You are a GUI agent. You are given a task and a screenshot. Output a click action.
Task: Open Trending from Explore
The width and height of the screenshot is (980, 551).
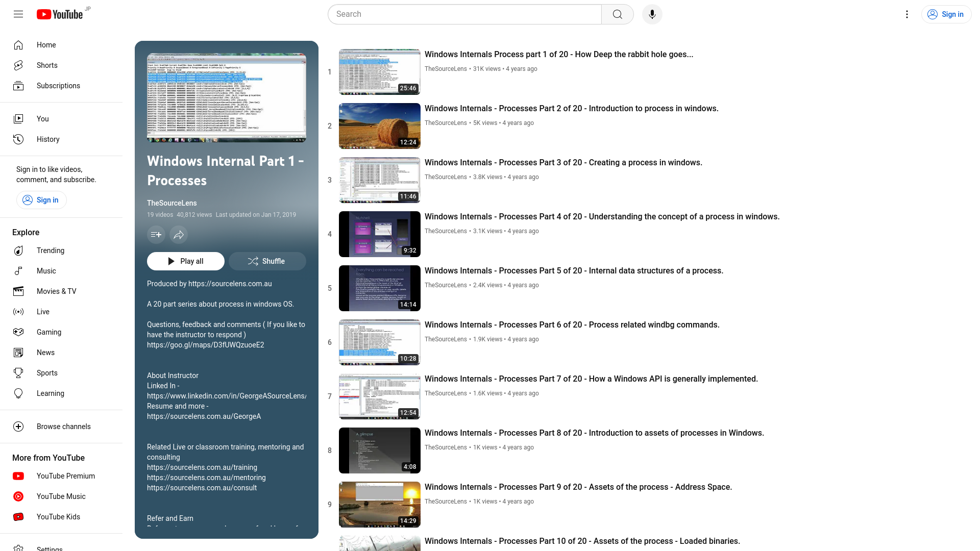point(61,251)
